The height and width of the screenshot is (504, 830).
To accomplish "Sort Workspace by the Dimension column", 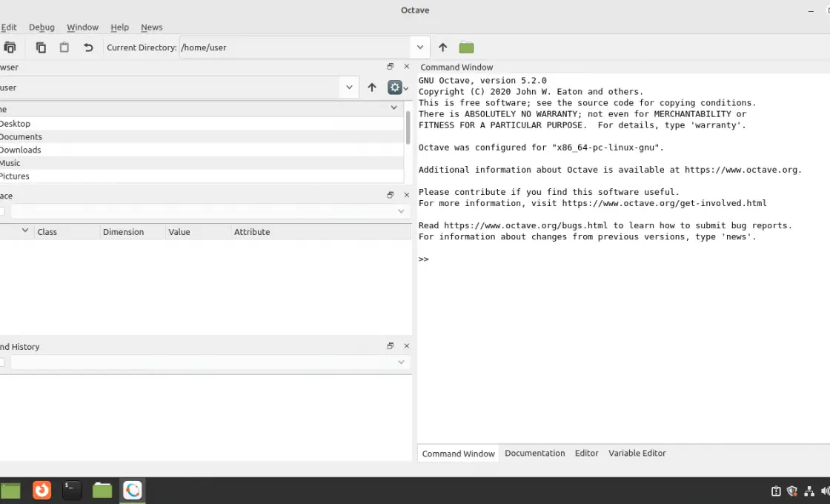I will point(133,232).
